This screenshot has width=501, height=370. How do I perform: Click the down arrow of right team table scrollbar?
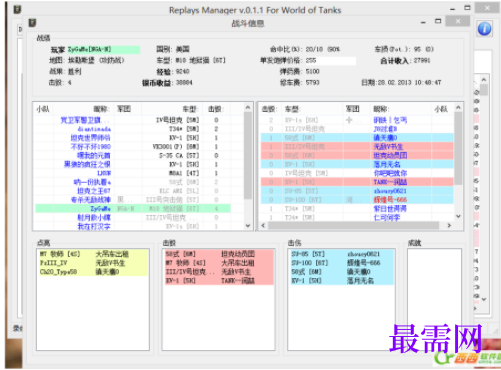458,216
